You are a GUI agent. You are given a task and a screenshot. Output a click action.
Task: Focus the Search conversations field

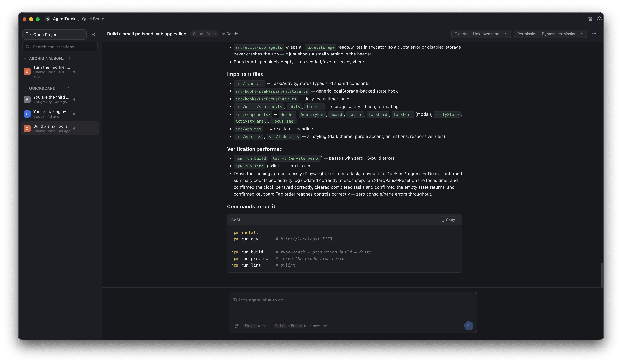click(x=60, y=47)
